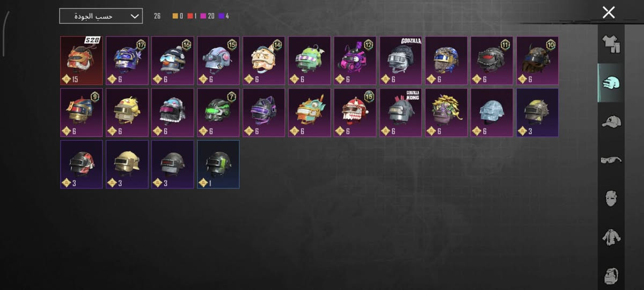Select the Godzilla helmet in first row
Screen dimensions: 644x290
(x=401, y=61)
